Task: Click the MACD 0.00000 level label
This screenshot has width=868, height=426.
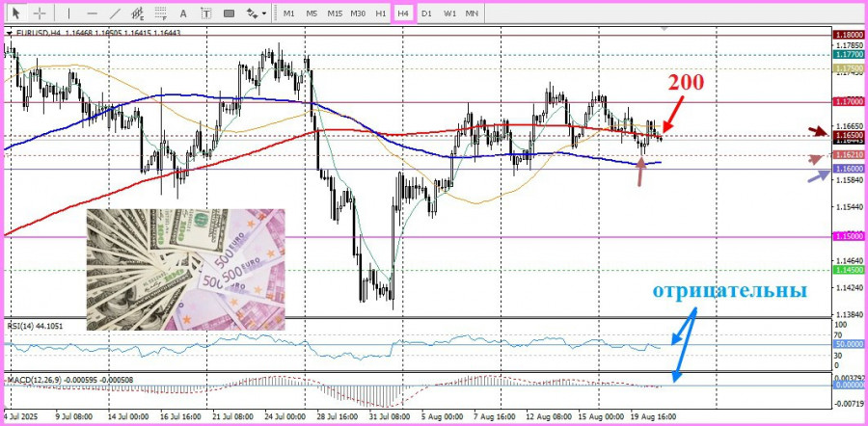Action: click(x=849, y=385)
